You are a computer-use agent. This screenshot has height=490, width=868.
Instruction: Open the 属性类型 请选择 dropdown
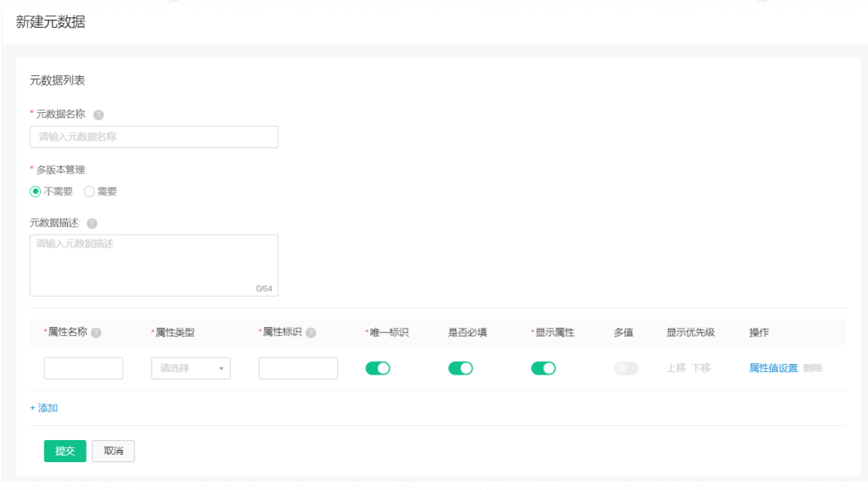click(191, 368)
